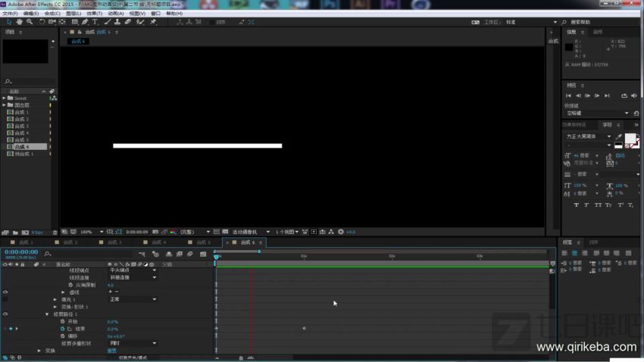This screenshot has width=644, height=362.
Task: Select the Pan Behind anchor point tool
Action: (62, 22)
